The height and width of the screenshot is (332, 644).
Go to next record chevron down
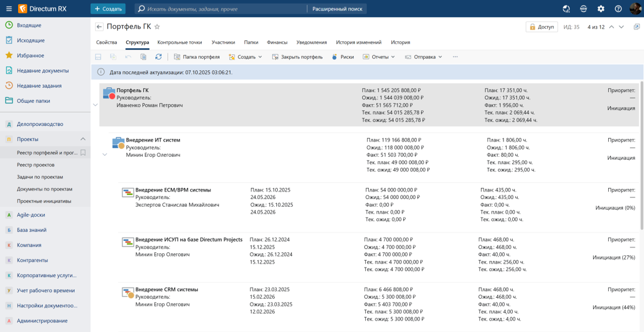622,27
